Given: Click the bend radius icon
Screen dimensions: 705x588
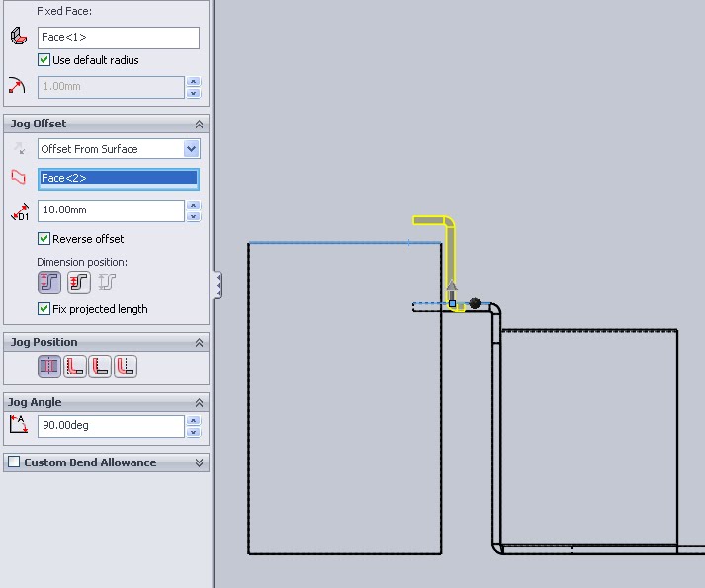Looking at the screenshot, I should (x=17, y=85).
